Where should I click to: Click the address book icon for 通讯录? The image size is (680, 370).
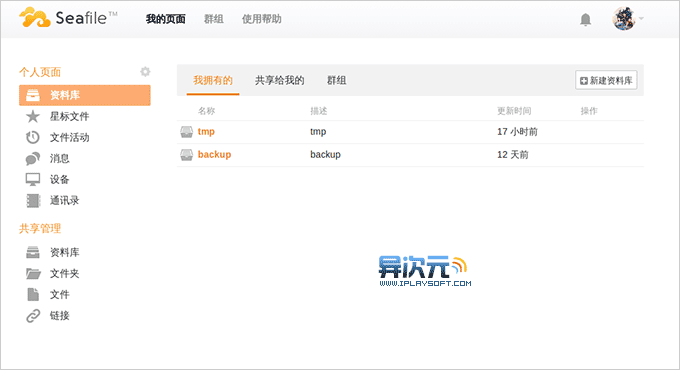(33, 200)
